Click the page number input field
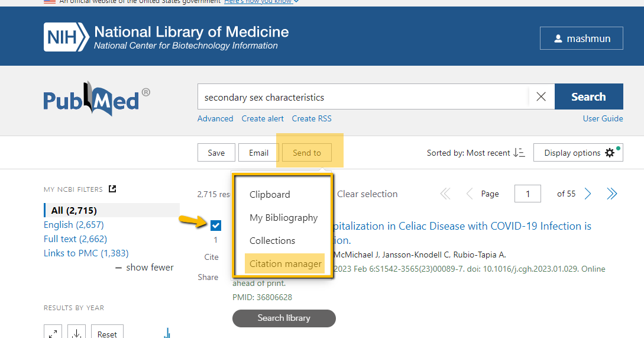 [528, 194]
